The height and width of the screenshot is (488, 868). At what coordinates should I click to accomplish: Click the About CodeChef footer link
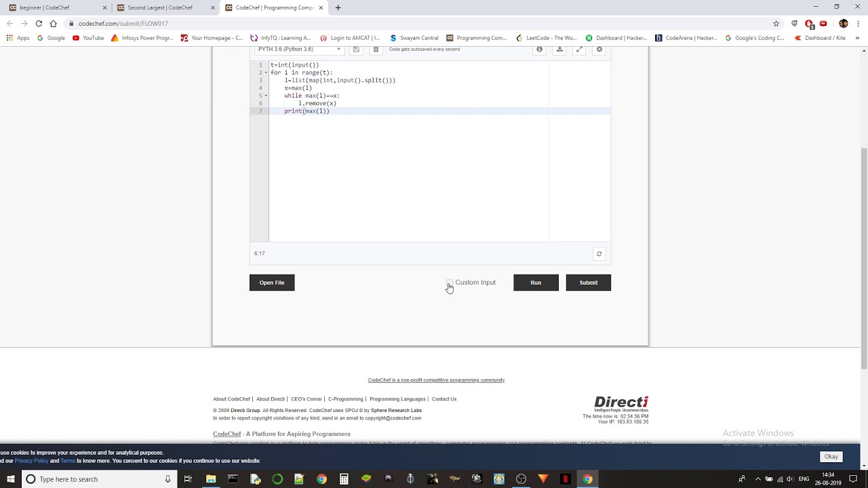click(231, 399)
